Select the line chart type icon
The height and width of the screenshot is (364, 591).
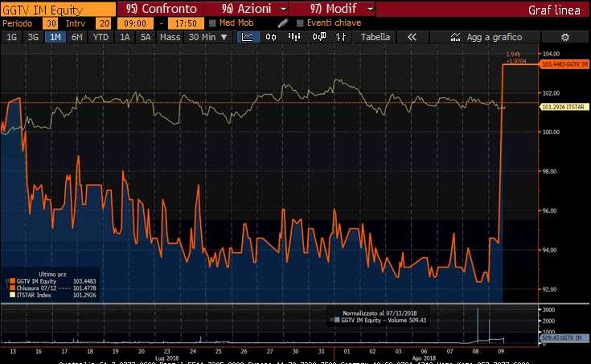click(249, 37)
